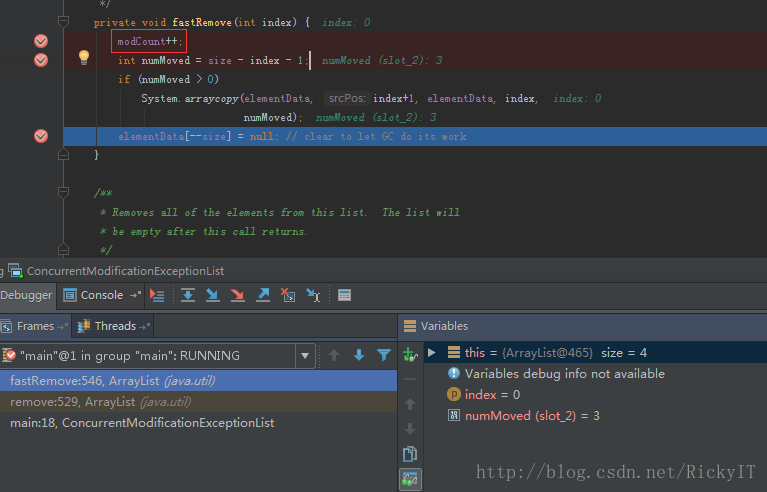Viewport: 767px width, 492px height.
Task: Select the remove:529, ArrayList stack frame
Action: click(x=198, y=402)
